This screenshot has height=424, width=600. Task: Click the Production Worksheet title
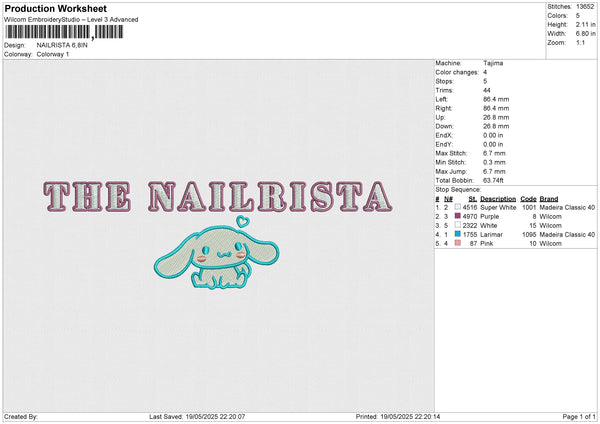pos(55,8)
